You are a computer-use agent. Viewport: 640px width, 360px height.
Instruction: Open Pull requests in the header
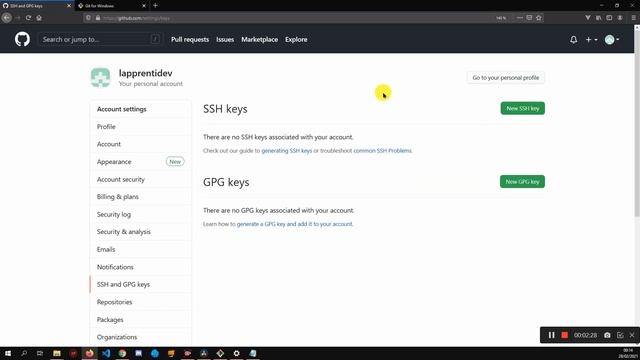click(190, 40)
